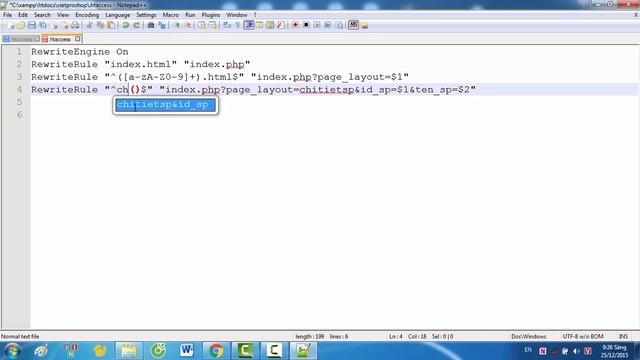Screen dimensions: 640x360
Task: Open a file using the toolbar folder icon
Action: (x=21, y=25)
